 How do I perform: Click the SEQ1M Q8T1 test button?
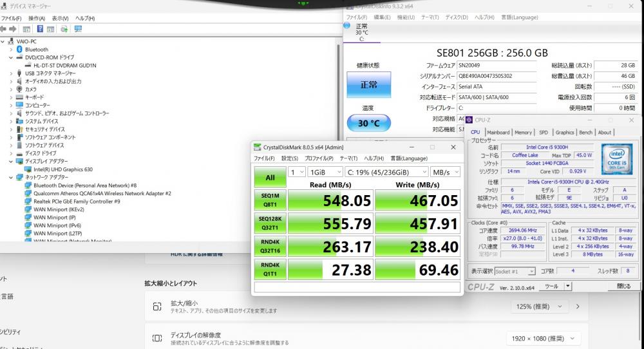[270, 200]
